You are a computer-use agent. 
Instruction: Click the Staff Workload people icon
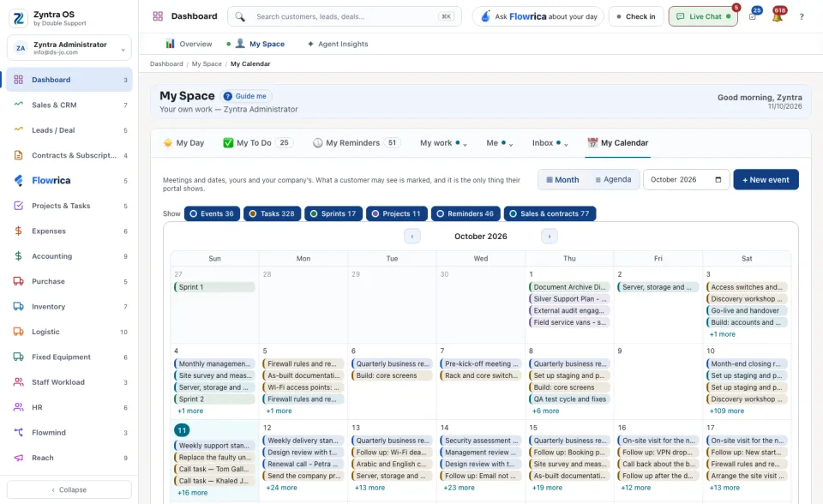(x=18, y=381)
